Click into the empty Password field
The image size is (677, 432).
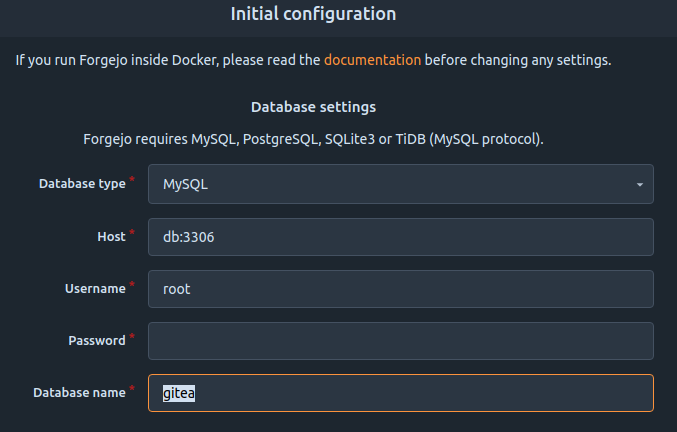pyautogui.click(x=401, y=341)
